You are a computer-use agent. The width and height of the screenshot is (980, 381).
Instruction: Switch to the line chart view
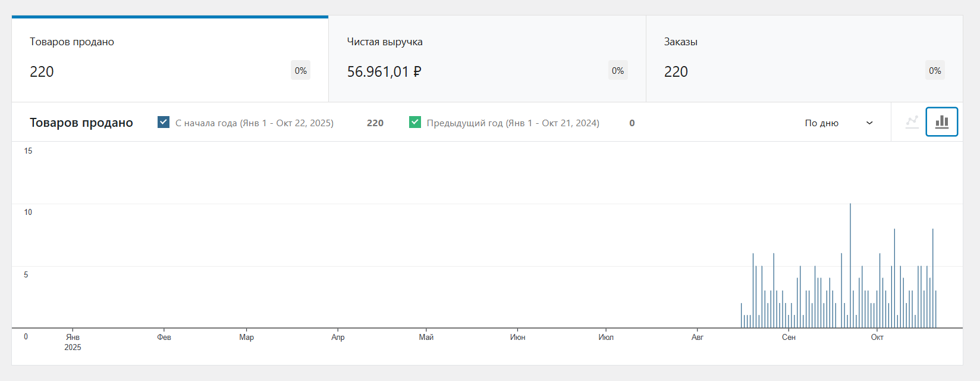(912, 122)
